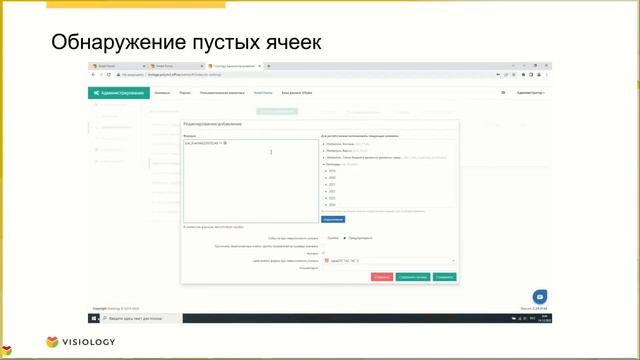Reload the page with the refresh icon
Viewport: 640px width, 360px height.
[109, 75]
